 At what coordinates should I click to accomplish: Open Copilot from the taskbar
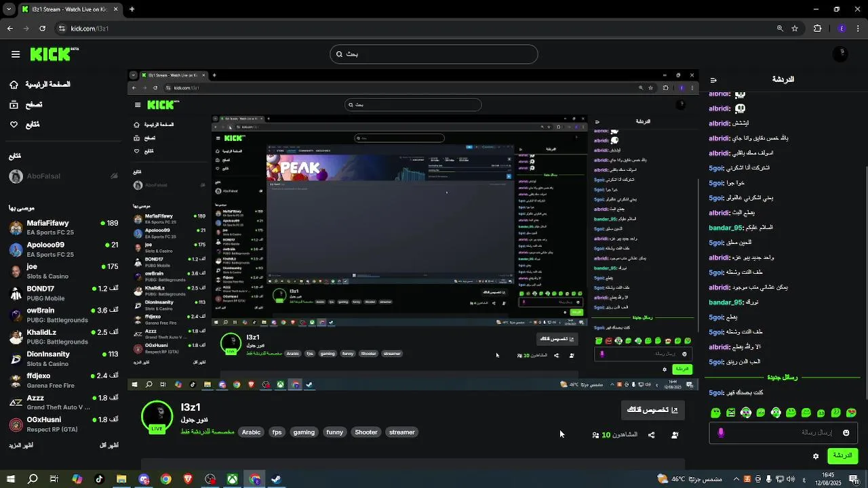pyautogui.click(x=77, y=479)
